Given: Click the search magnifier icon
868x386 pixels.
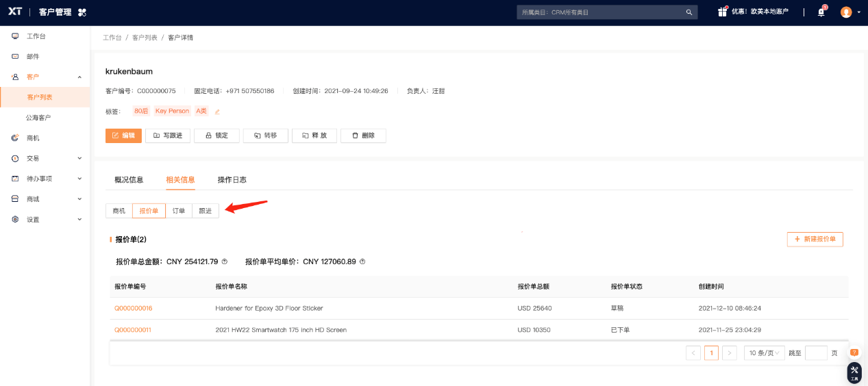Looking at the screenshot, I should (x=689, y=12).
